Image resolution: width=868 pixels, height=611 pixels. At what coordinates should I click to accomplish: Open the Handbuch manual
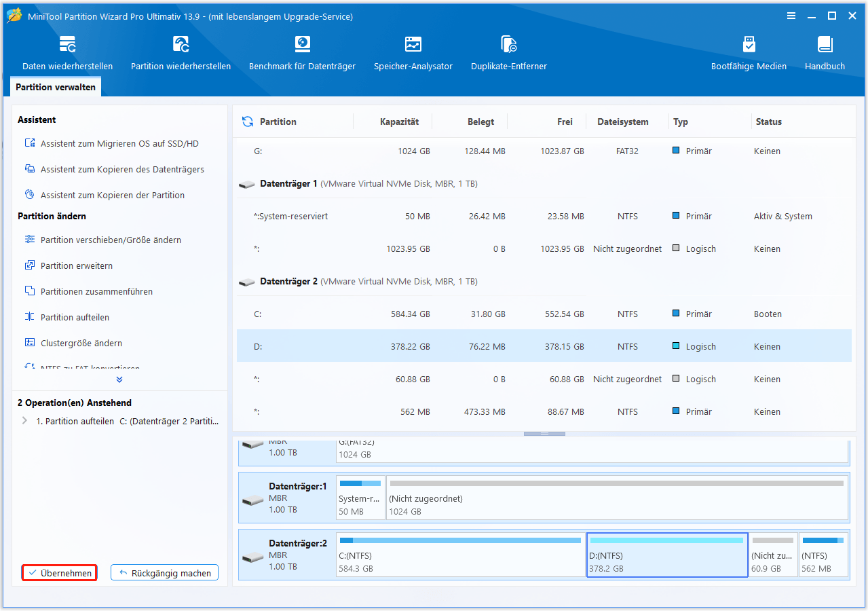tap(825, 53)
